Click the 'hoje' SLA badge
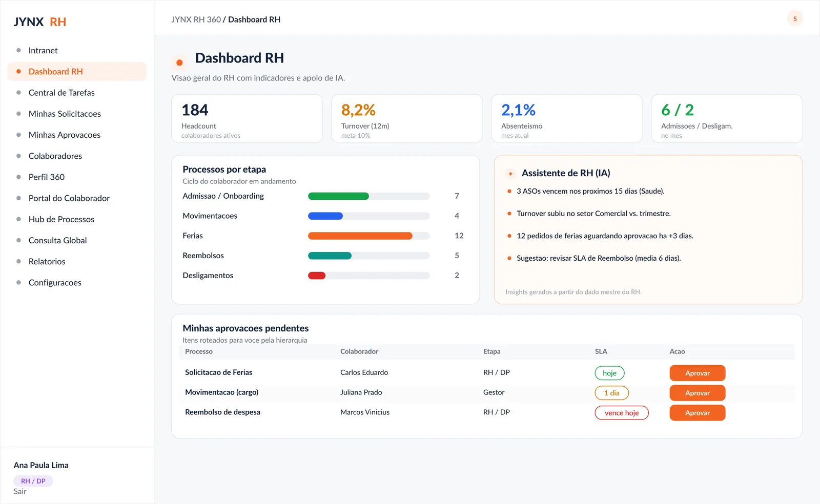 tap(609, 373)
